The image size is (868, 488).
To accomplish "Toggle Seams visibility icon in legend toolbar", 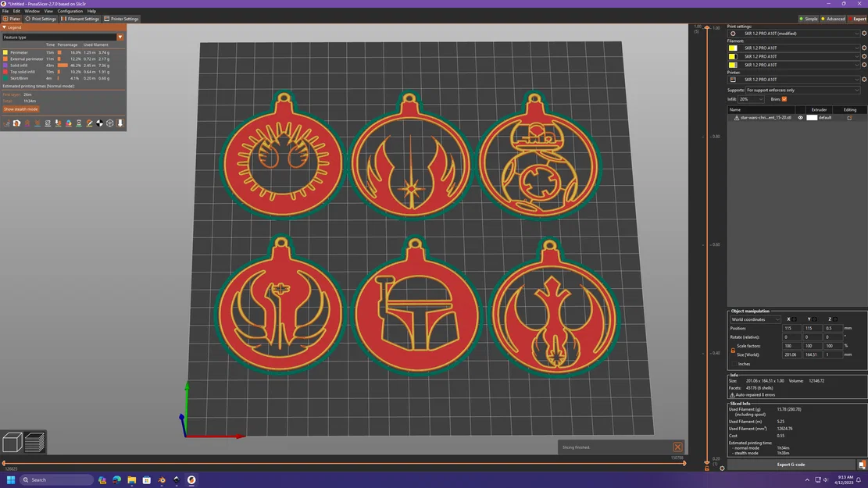I will tap(48, 123).
